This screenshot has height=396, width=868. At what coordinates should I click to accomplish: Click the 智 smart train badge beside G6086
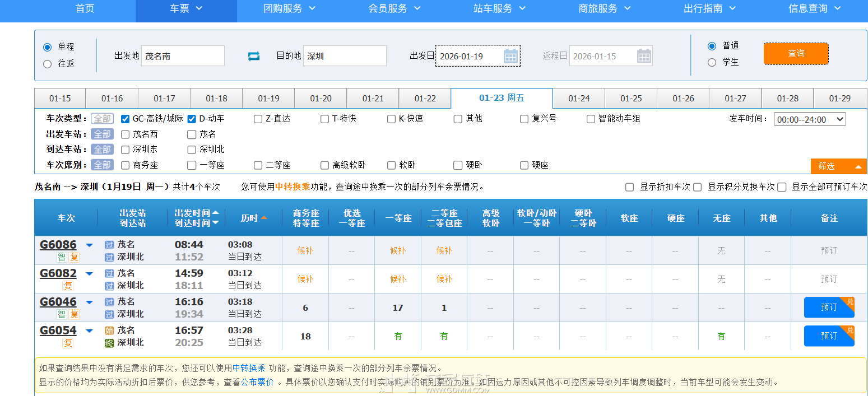pyautogui.click(x=62, y=257)
